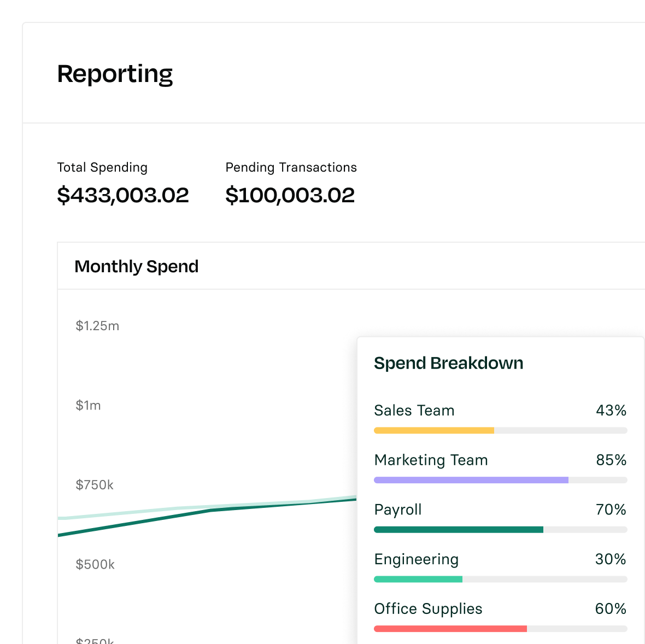Select the Office Supplies row label
The width and height of the screenshot is (645, 644).
[x=428, y=609]
